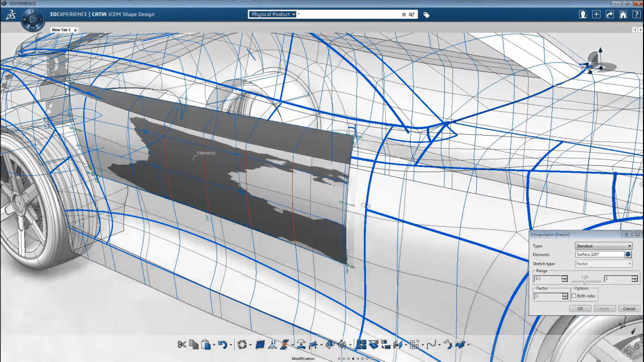Expand the table grid tool dropdown arrow
The width and height of the screenshot is (644, 362).
click(x=422, y=345)
